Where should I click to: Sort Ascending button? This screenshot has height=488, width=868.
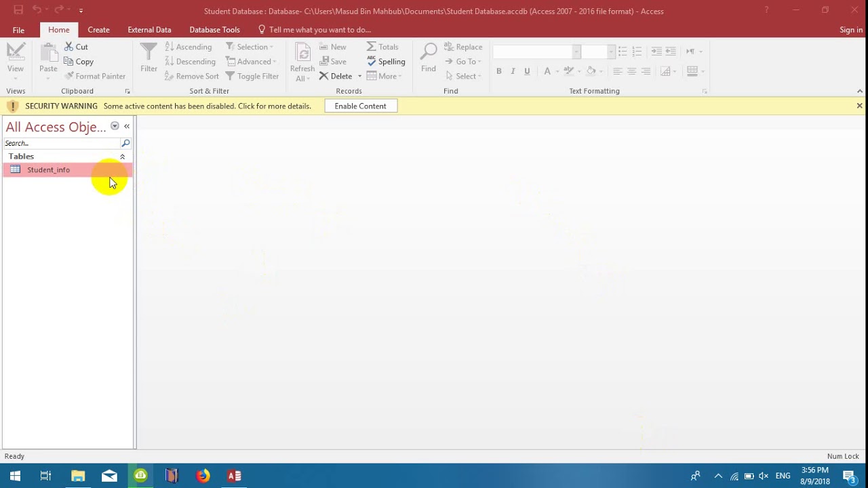(x=189, y=47)
